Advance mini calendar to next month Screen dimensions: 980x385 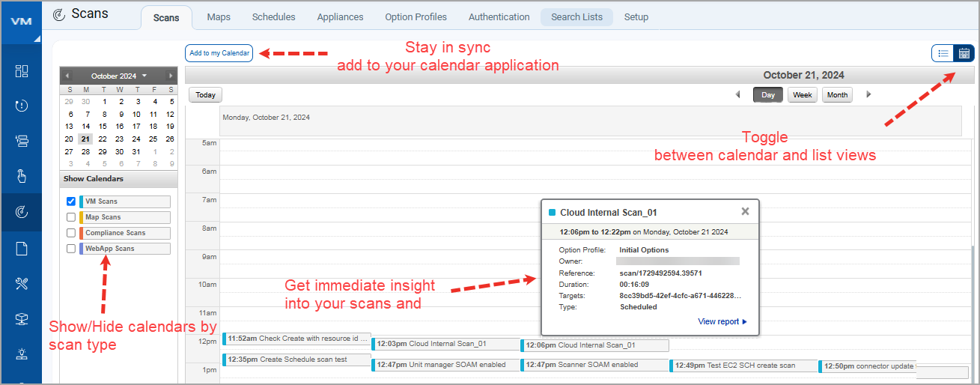click(x=171, y=76)
